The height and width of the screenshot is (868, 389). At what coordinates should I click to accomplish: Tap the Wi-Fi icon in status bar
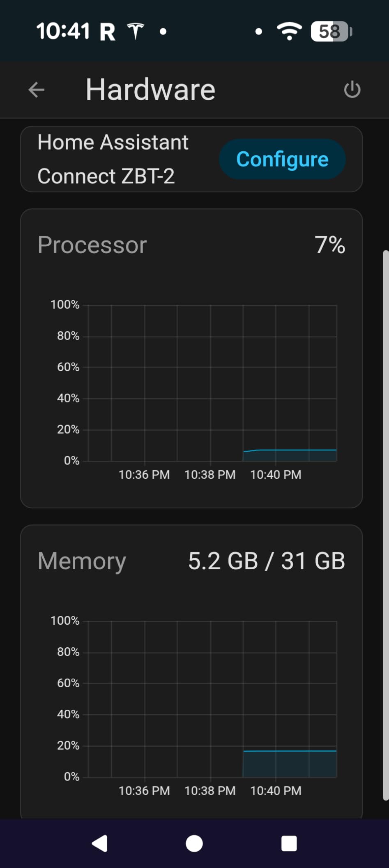[289, 31]
